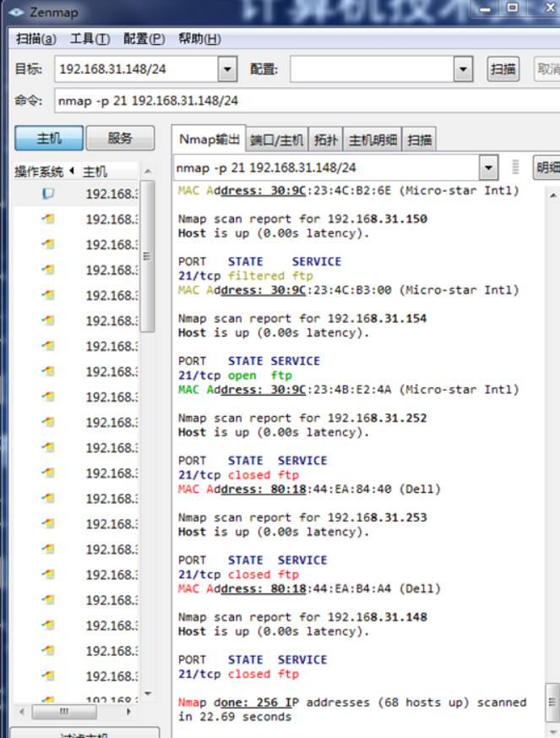Viewport: 560px width, 738px height.
Task: Click host list scrollbar down arrow
Action: pos(148,693)
